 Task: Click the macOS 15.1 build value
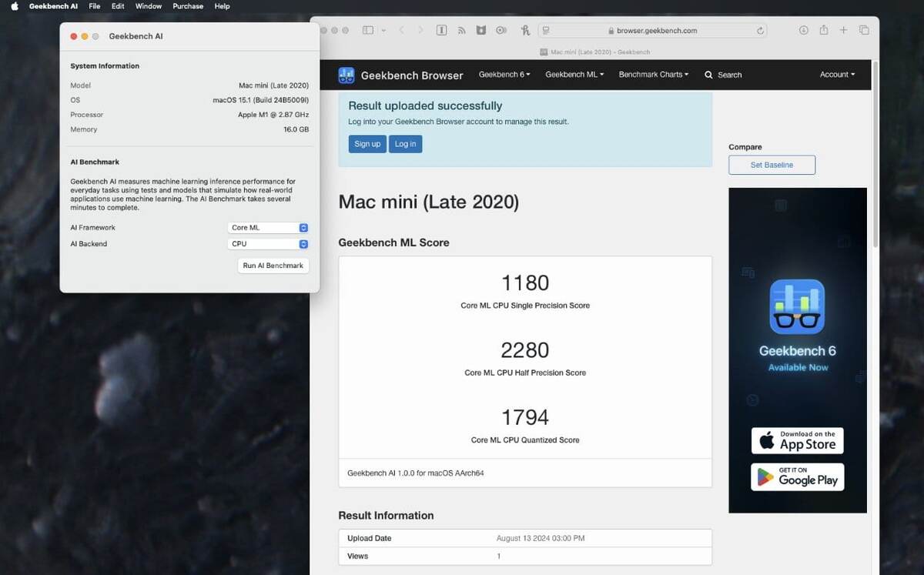[261, 100]
